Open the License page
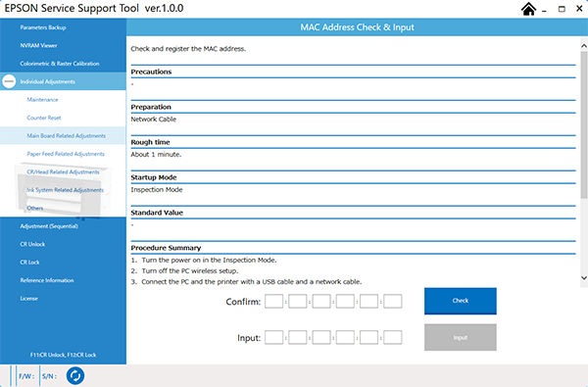The height and width of the screenshot is (387, 588). [x=28, y=299]
